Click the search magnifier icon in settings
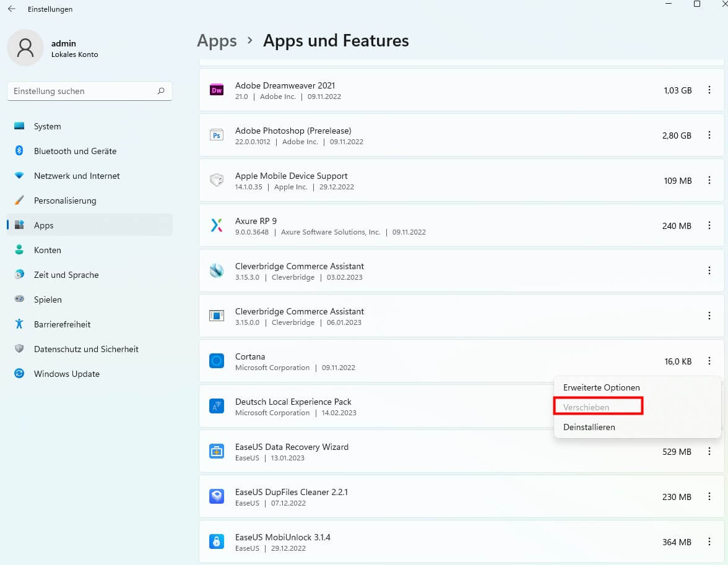Image resolution: width=728 pixels, height=565 pixels. [161, 91]
